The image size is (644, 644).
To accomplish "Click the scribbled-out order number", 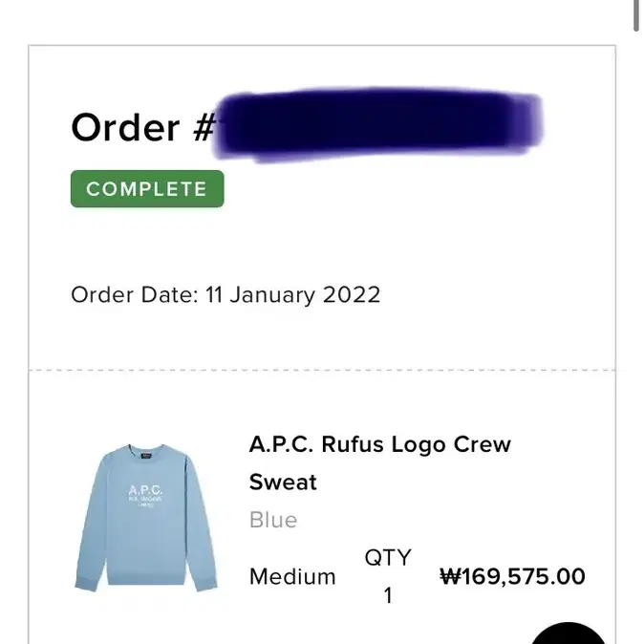I will (x=377, y=124).
